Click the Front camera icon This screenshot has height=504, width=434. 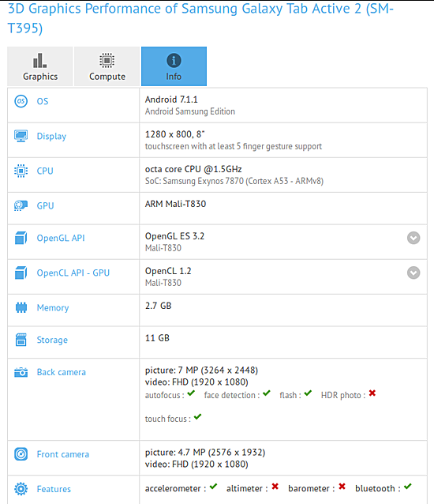pyautogui.click(x=21, y=454)
